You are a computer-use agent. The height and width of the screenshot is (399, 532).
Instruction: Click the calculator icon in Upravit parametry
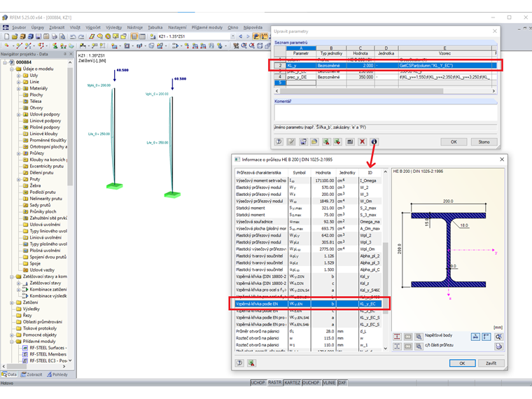point(350,141)
